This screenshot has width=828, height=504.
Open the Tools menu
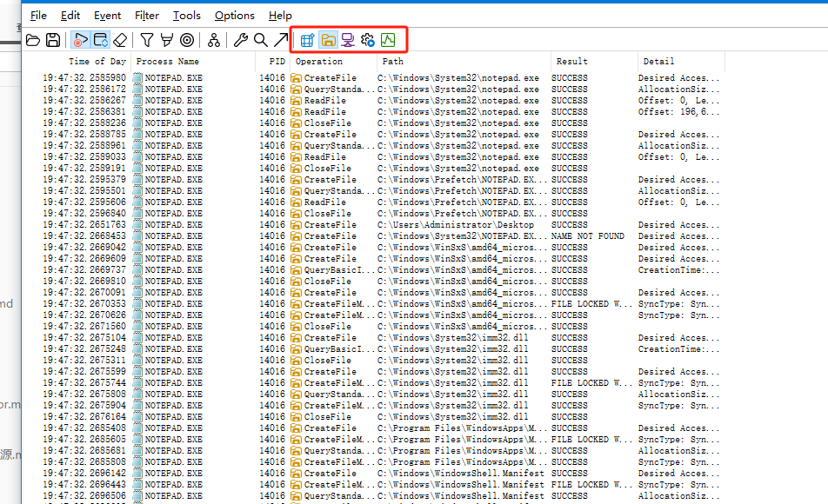pyautogui.click(x=186, y=16)
